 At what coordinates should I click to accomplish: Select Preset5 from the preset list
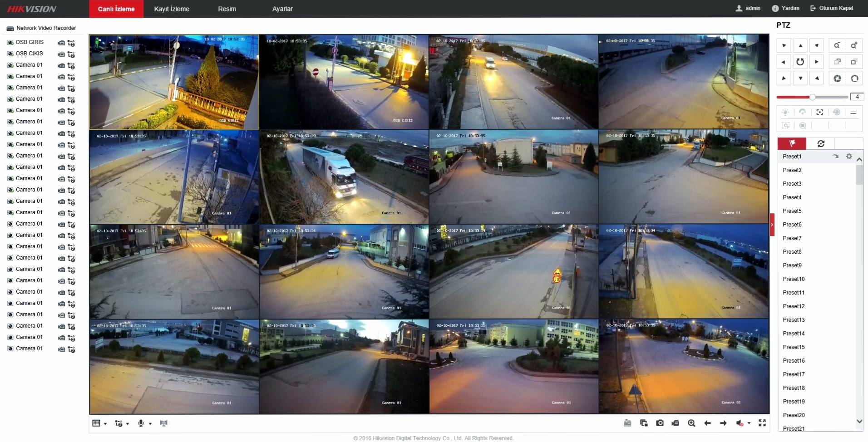click(792, 211)
